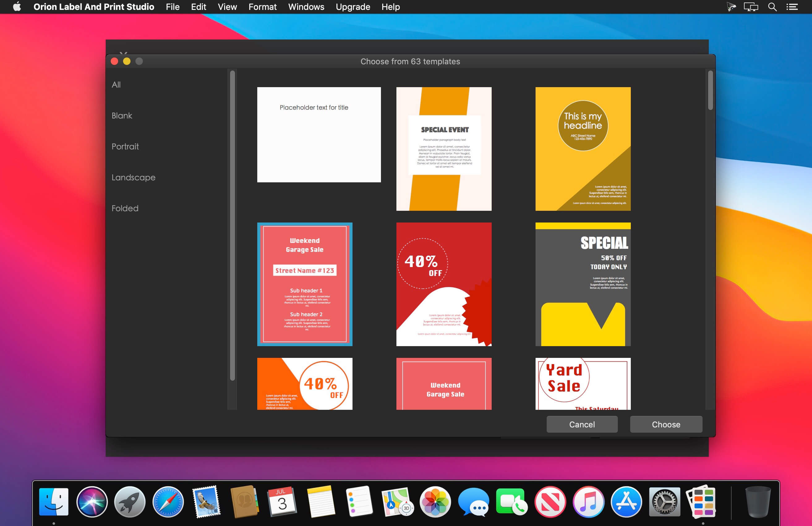Filter templates by Folded category
This screenshot has width=812, height=526.
[x=125, y=208]
